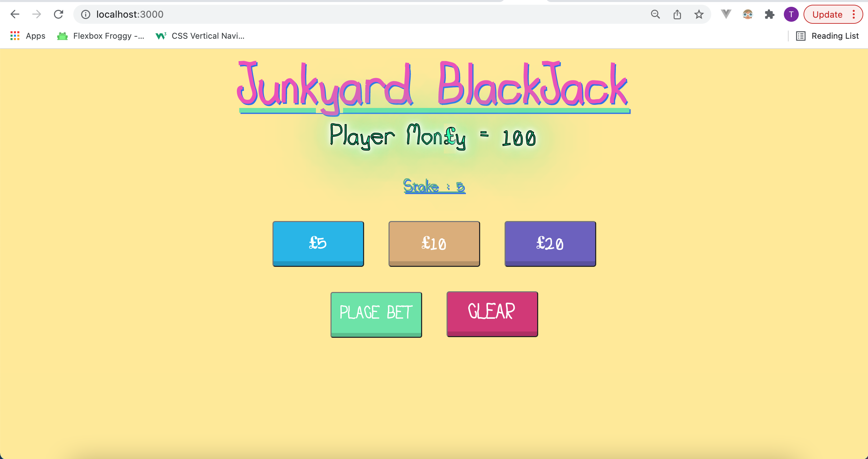Select the £10 bet chip

click(x=434, y=243)
